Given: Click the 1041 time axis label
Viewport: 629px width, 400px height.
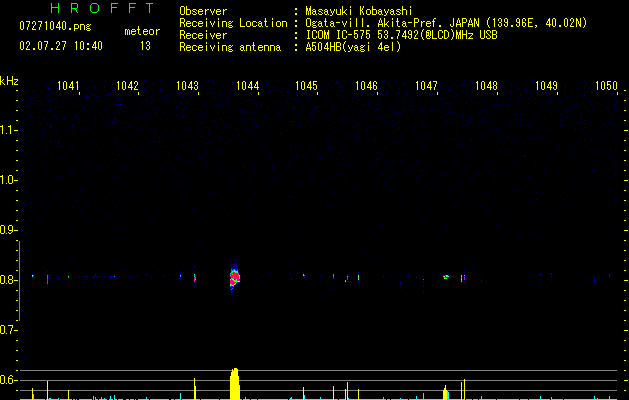Looking at the screenshot, I should (x=68, y=86).
